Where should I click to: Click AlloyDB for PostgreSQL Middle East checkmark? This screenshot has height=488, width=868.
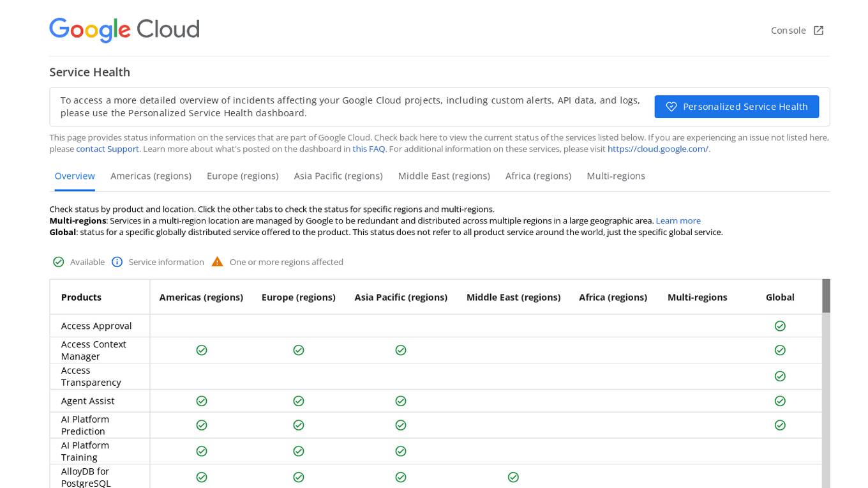coord(513,477)
